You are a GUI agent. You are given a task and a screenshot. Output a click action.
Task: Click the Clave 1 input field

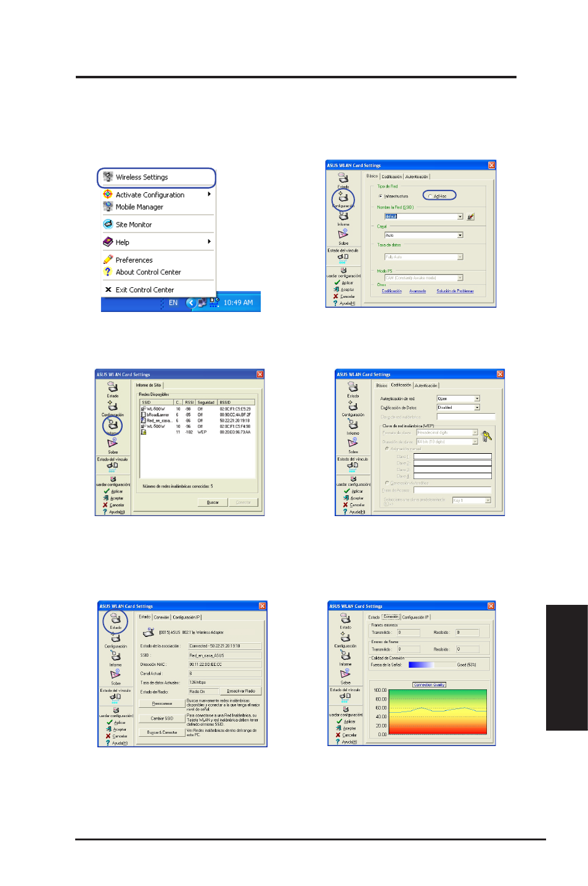pos(452,456)
